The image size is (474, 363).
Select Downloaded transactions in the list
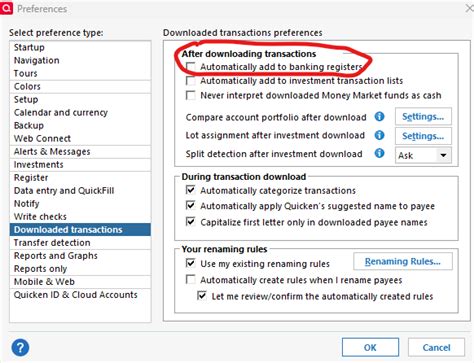[80, 229]
